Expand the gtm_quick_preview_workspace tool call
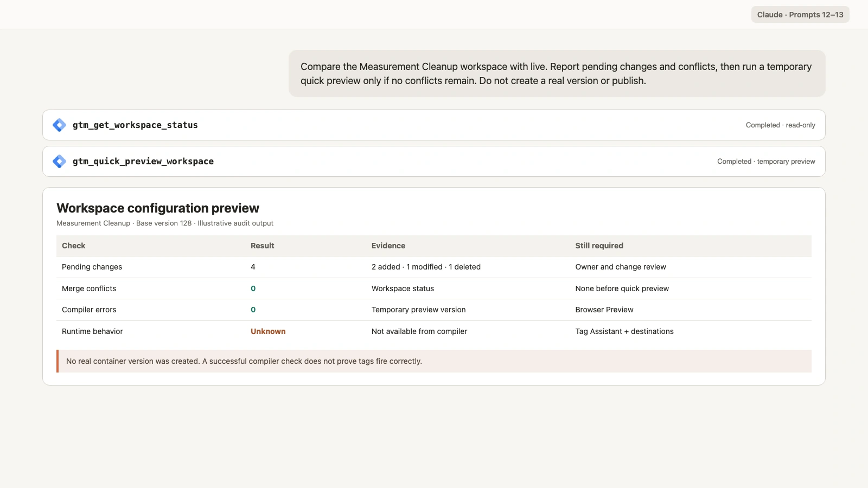 point(434,162)
